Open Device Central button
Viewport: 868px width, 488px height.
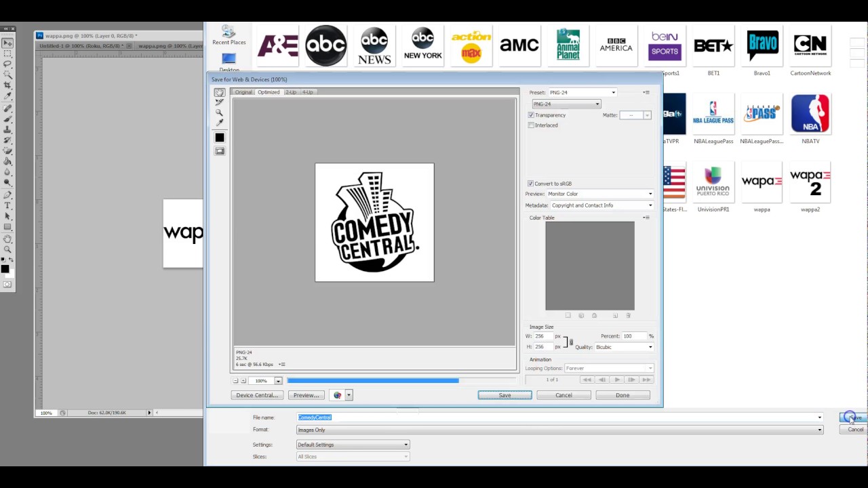click(x=257, y=395)
